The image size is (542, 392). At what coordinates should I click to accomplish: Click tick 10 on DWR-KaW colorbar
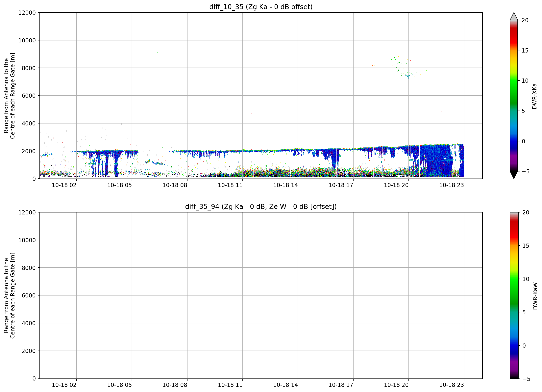tap(526, 279)
